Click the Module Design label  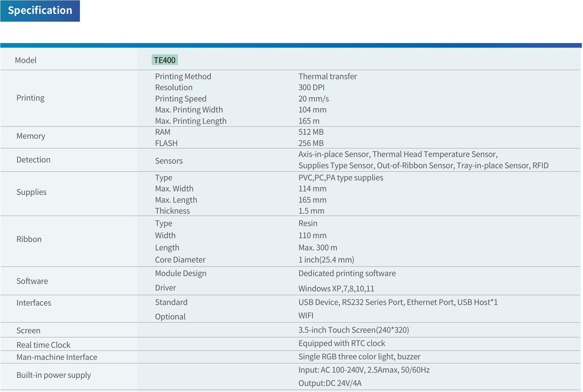tap(181, 273)
